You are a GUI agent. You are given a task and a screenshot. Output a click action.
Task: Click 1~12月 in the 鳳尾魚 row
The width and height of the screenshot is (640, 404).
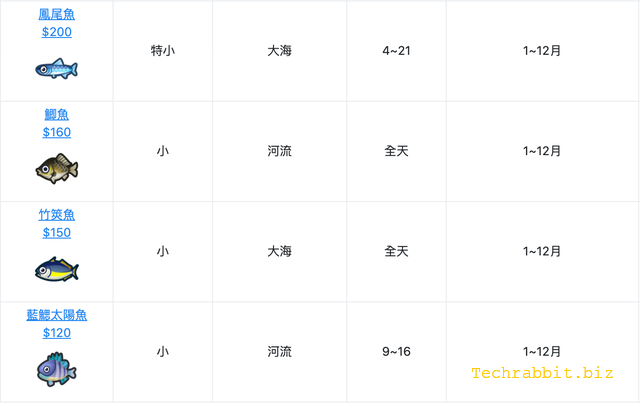point(541,50)
